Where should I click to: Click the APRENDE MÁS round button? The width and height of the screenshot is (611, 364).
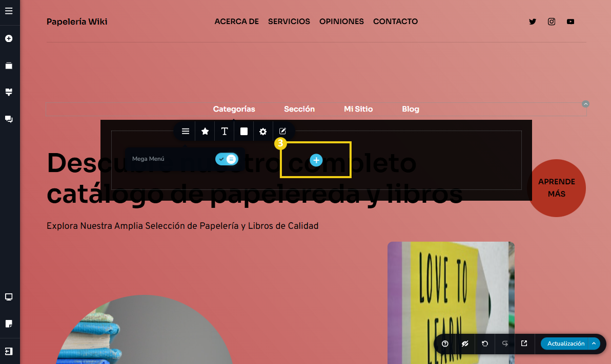pos(556,188)
